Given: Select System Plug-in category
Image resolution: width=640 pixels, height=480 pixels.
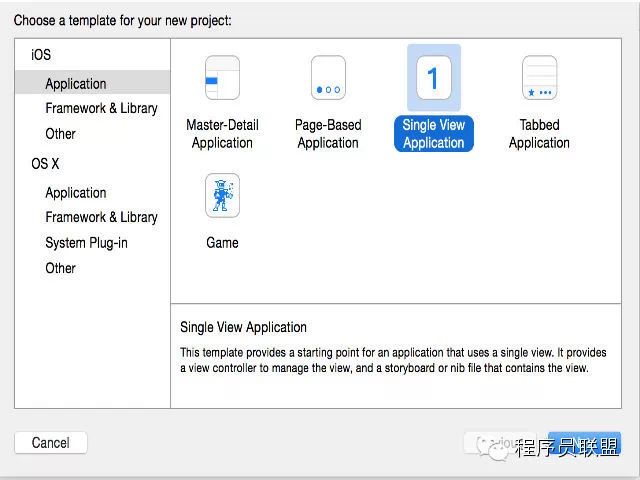Looking at the screenshot, I should click(87, 243).
